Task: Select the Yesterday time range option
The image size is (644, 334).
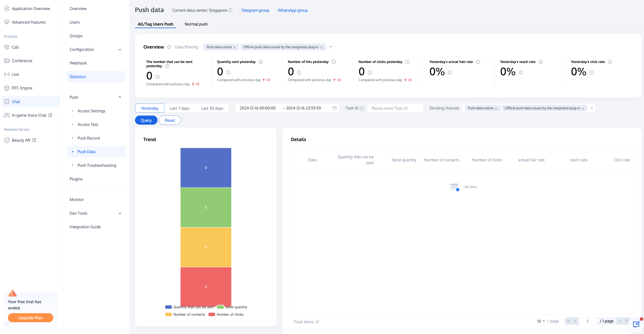Action: pyautogui.click(x=150, y=108)
